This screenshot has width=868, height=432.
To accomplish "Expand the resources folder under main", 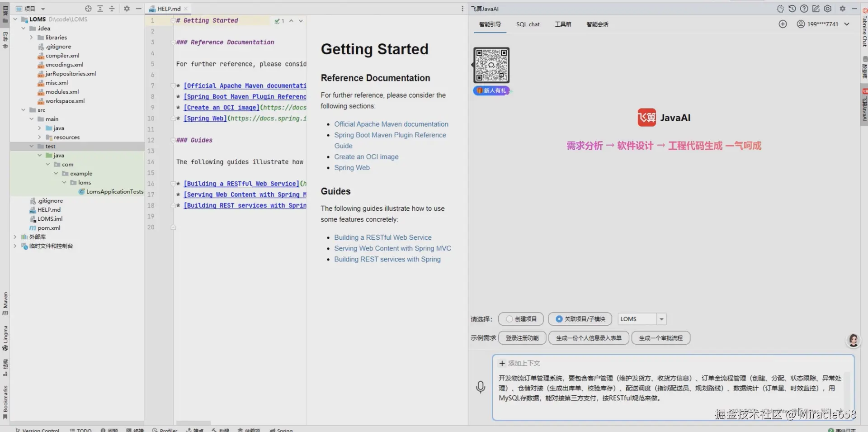I will (39, 137).
